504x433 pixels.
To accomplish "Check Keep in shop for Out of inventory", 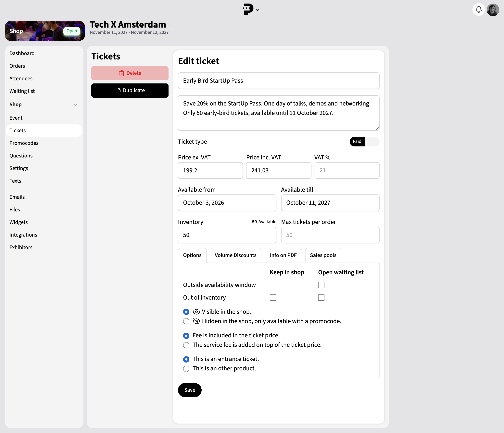I will coord(273,298).
